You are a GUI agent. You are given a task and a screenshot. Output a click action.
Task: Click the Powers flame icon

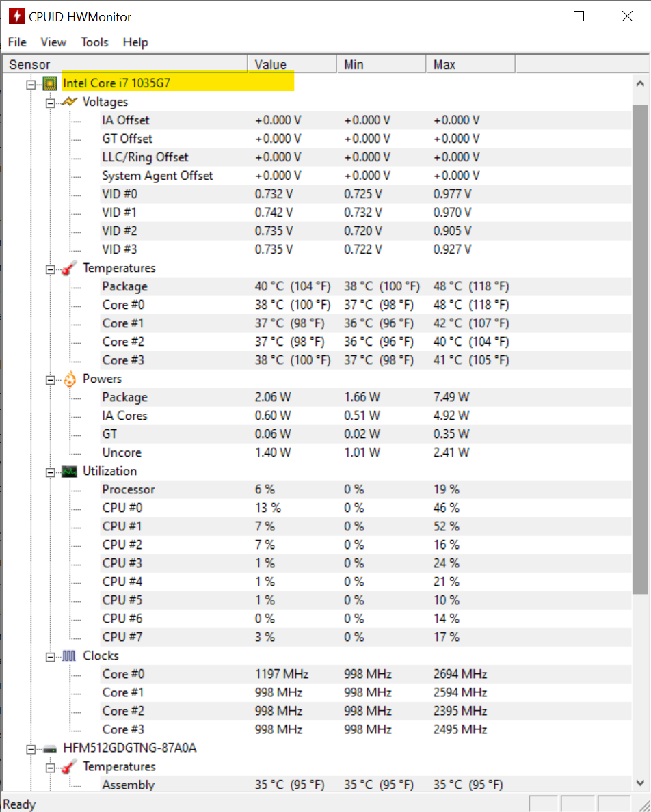click(x=69, y=379)
